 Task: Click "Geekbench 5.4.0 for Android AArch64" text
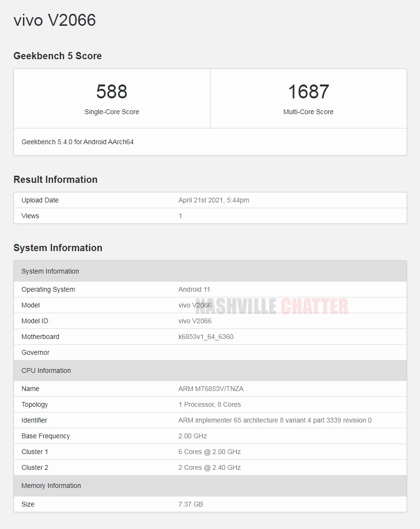[x=78, y=142]
